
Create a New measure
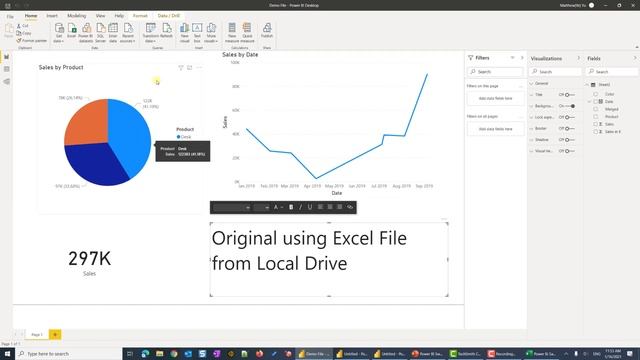coord(232,33)
